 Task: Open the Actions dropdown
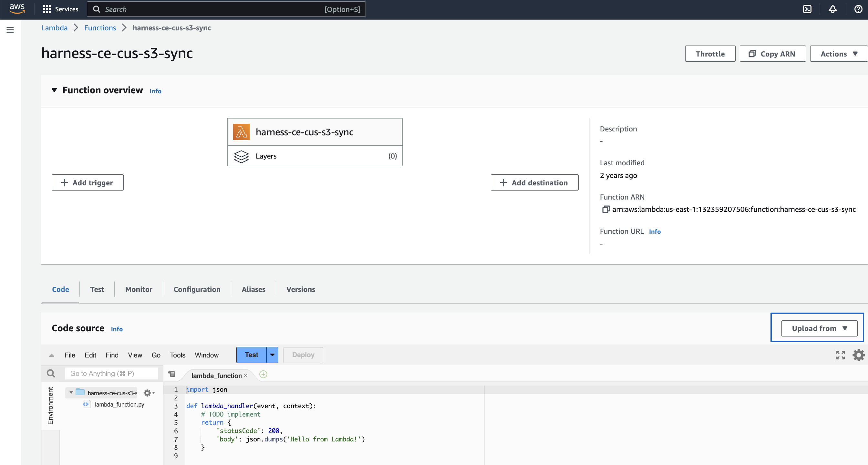[x=839, y=54]
